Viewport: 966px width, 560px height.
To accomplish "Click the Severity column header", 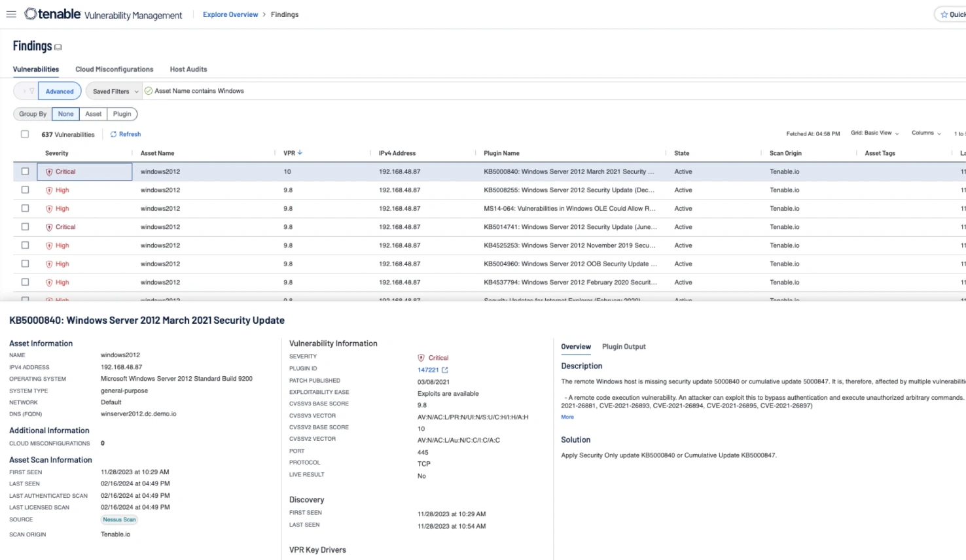I will (x=57, y=153).
